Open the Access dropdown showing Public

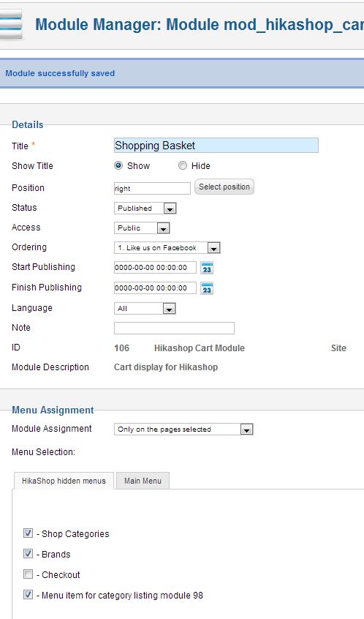point(142,228)
